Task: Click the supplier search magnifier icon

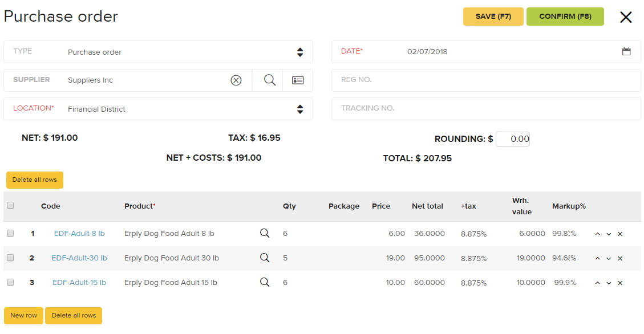Action: [269, 80]
